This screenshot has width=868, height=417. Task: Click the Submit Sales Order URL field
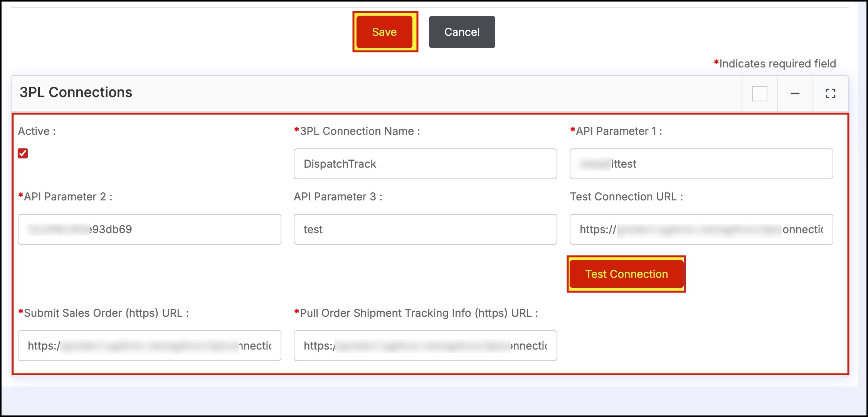[149, 346]
